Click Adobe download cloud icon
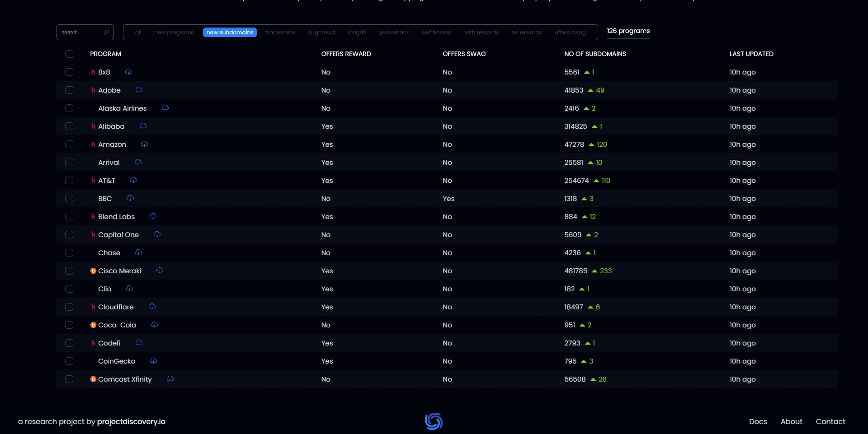 tap(139, 90)
